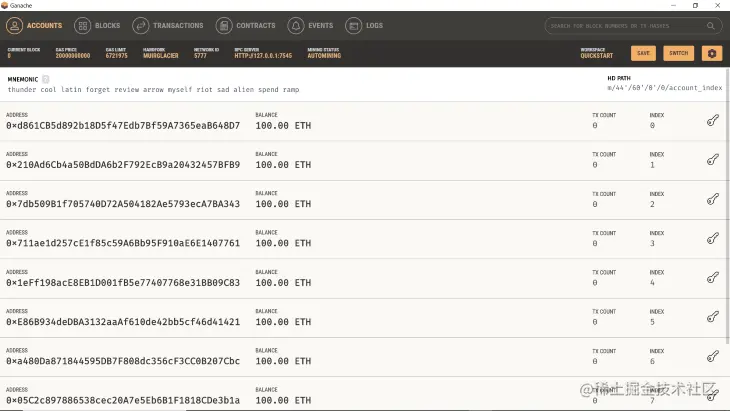
Task: Maximize the Ganache window
Action: point(695,6)
